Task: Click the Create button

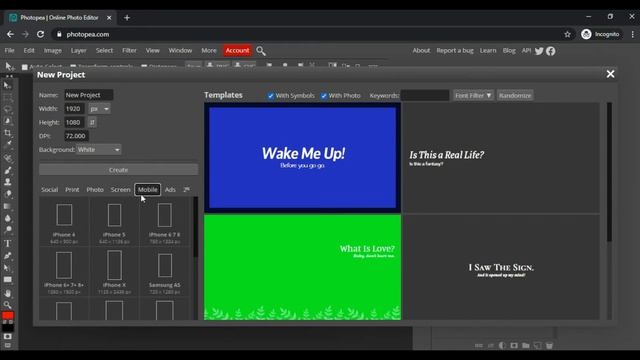Action: [x=118, y=170]
